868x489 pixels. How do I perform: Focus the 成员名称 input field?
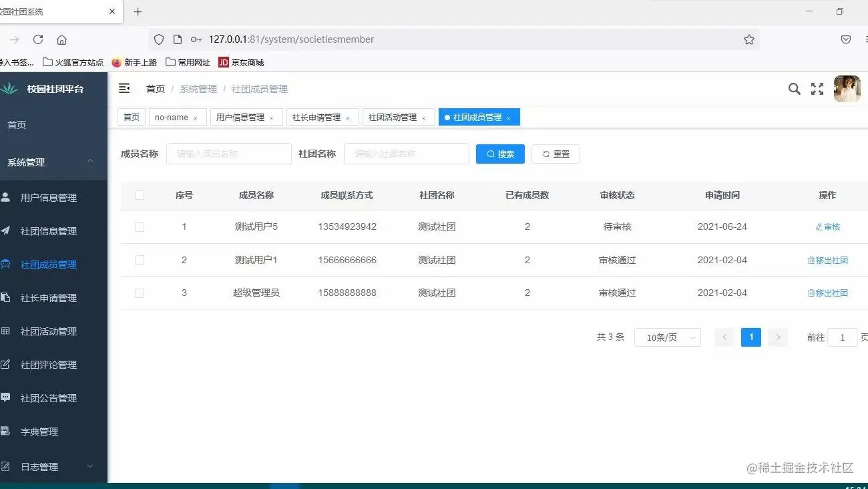click(x=229, y=154)
